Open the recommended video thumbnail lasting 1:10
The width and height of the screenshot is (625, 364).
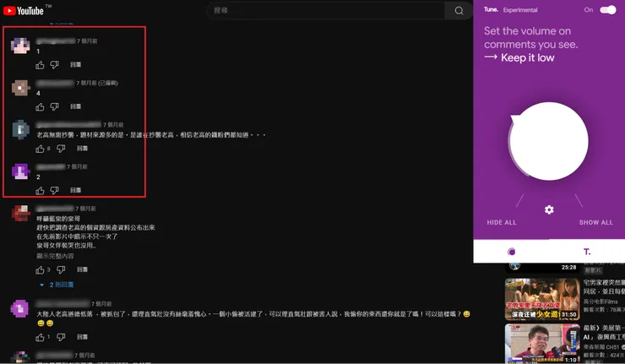[x=542, y=343]
